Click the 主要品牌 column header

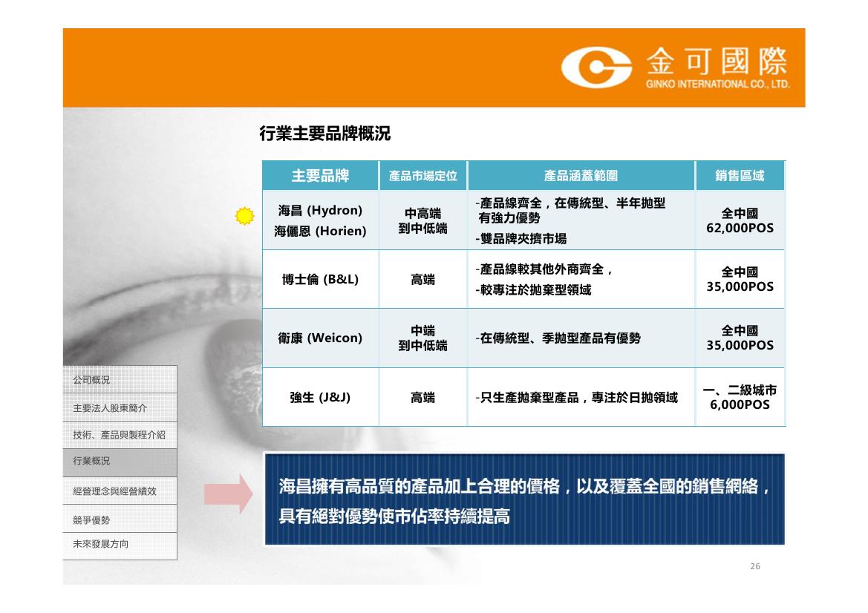(x=320, y=176)
